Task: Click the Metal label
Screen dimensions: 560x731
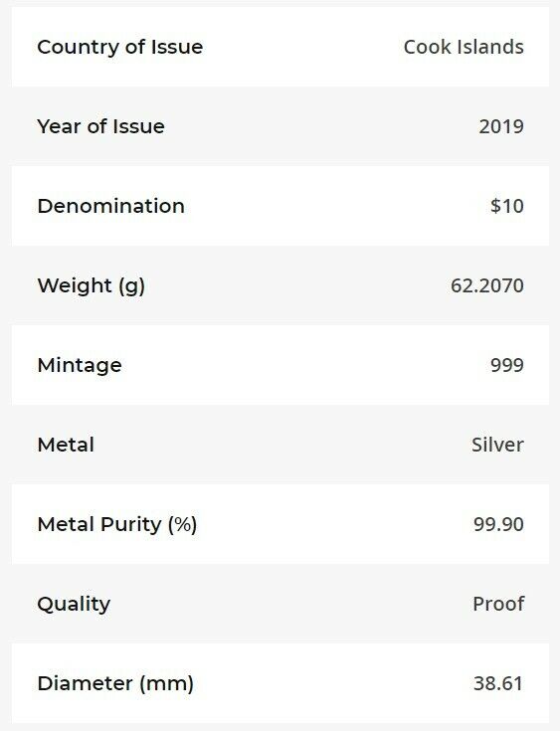Action: [66, 445]
